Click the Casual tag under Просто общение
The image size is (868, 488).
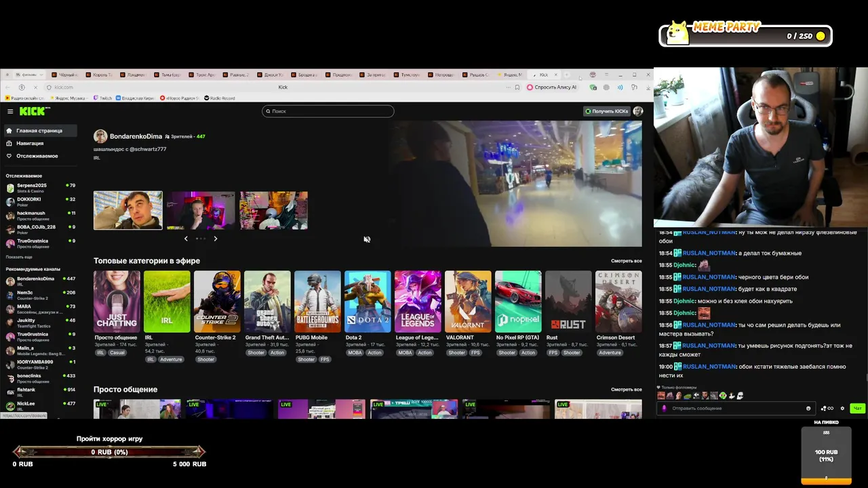117,352
